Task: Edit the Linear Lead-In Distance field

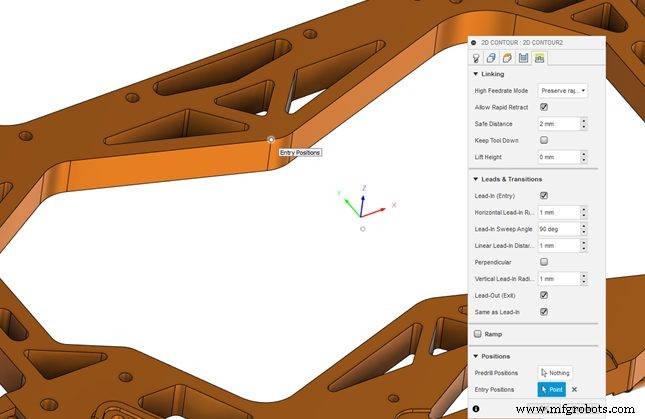Action: tap(559, 245)
